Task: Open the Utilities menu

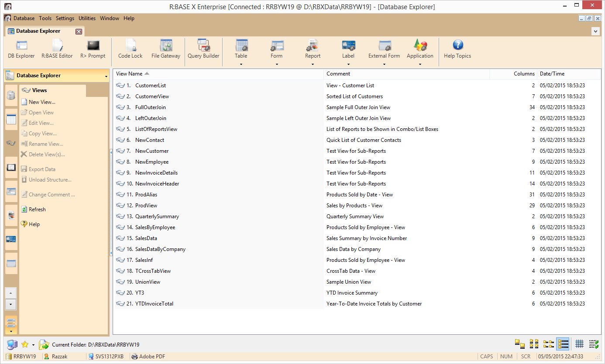Action: click(x=87, y=18)
